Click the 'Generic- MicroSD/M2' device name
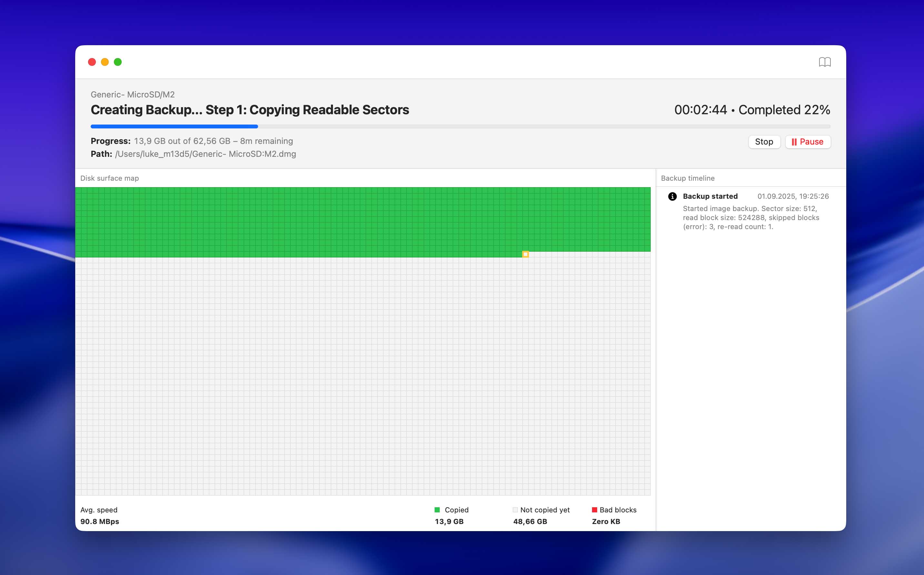 pyautogui.click(x=133, y=94)
